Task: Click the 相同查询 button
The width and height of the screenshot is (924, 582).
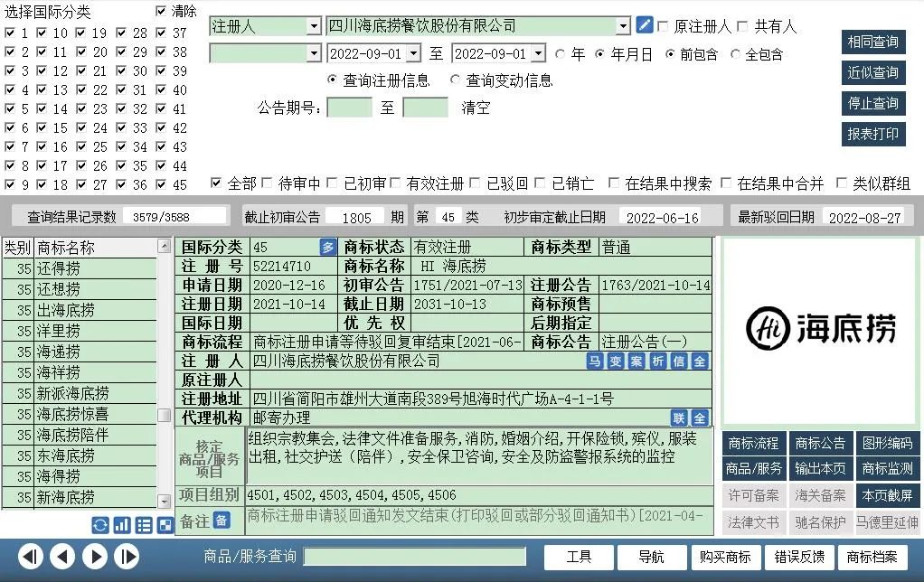Action: pos(872,42)
